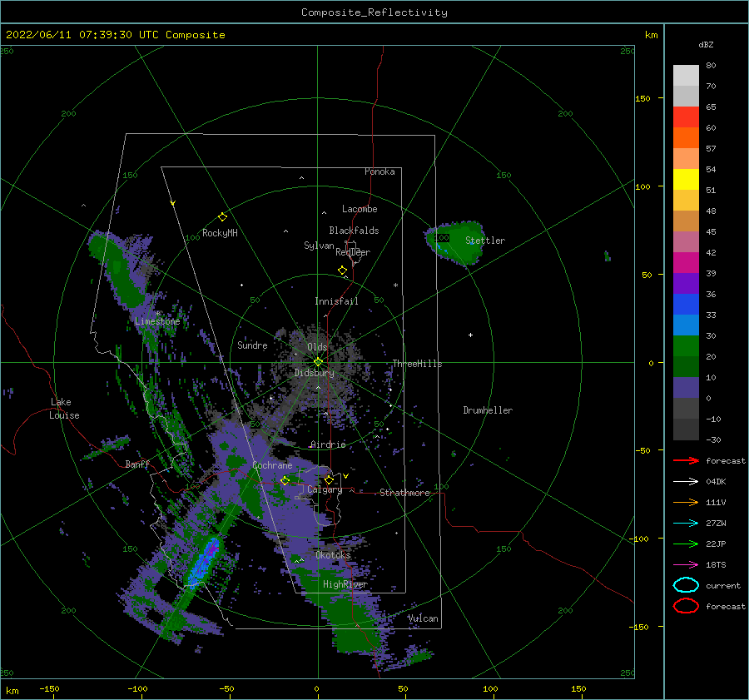The image size is (749, 700).
Task: Click the Strathmore city label
Action: 404,493
